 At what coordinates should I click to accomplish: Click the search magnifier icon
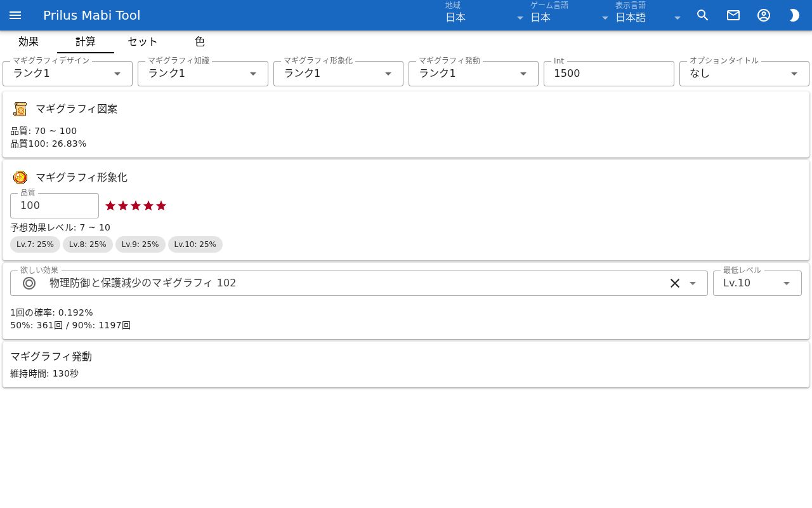tap(703, 15)
